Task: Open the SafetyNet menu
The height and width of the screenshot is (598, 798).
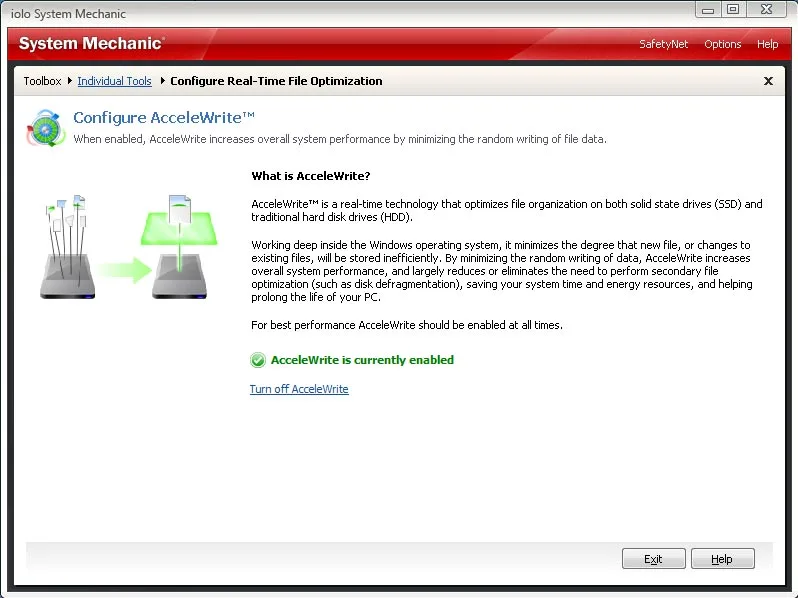Action: 663,44
